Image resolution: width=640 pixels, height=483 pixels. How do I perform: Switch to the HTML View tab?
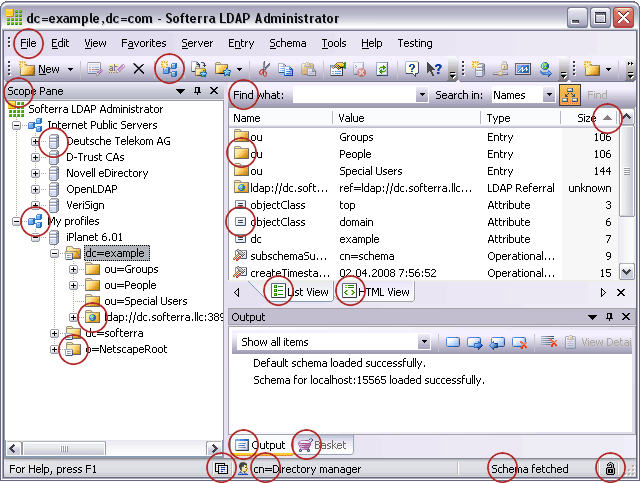coord(376,292)
